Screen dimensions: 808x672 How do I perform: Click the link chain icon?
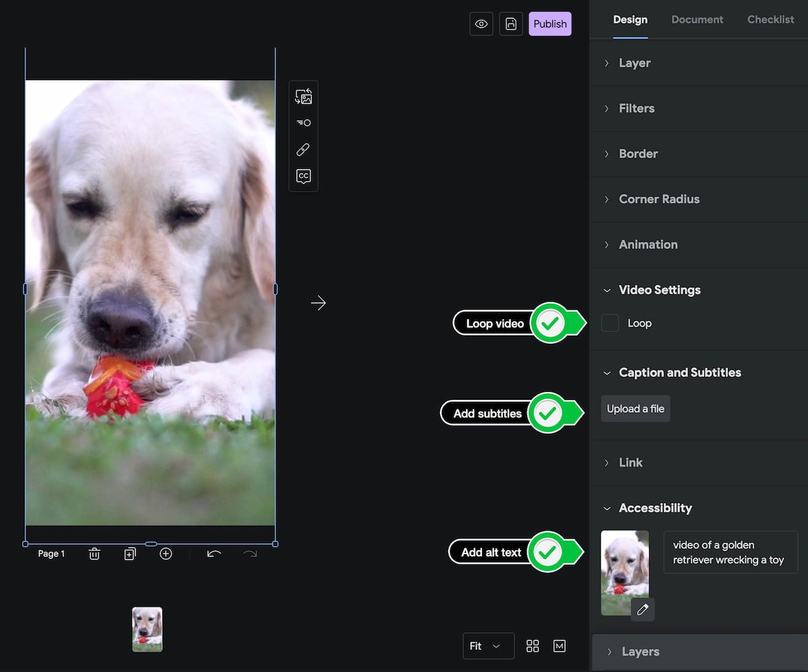click(303, 149)
